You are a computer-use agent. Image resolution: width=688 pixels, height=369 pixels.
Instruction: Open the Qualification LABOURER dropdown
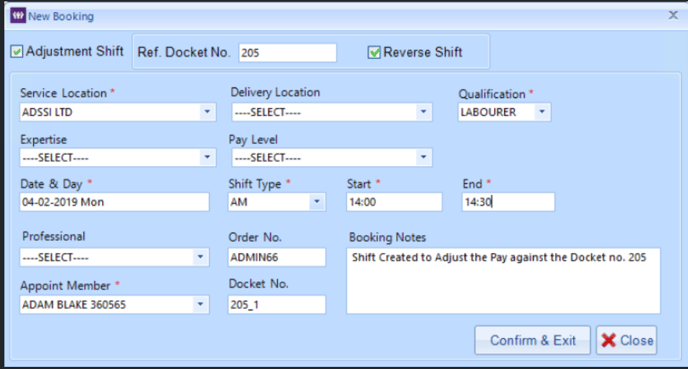[542, 112]
